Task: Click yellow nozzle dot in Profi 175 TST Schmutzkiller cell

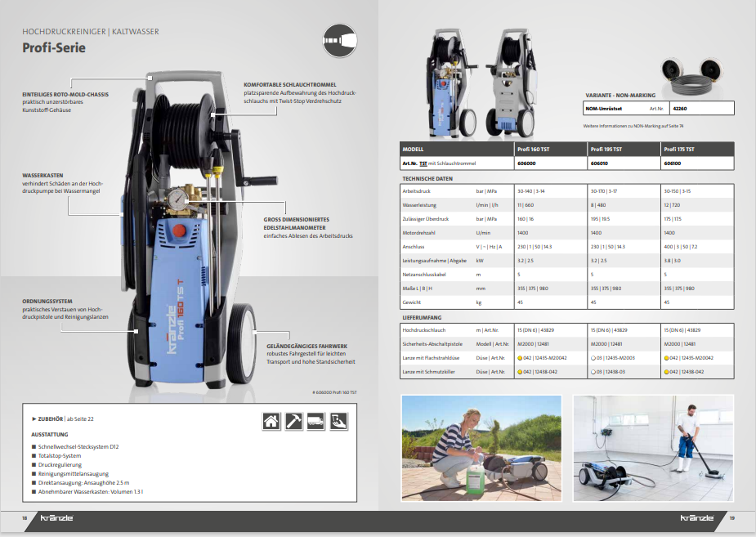Action: coord(667,372)
